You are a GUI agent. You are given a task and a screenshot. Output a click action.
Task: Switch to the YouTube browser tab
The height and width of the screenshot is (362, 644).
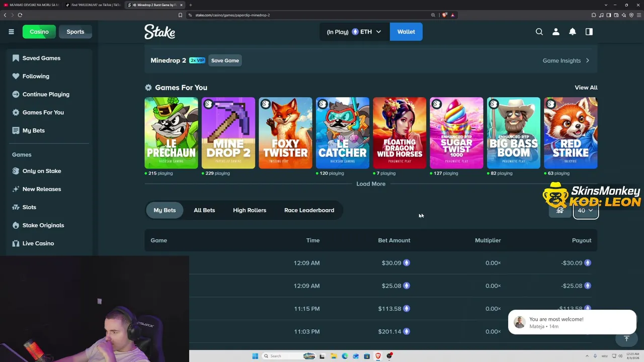point(31,5)
